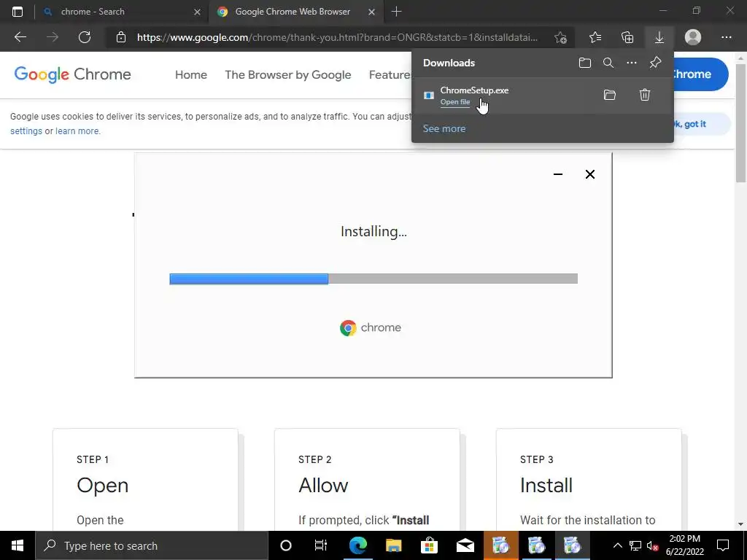Open the cookie settings link
747x560 pixels.
point(26,131)
